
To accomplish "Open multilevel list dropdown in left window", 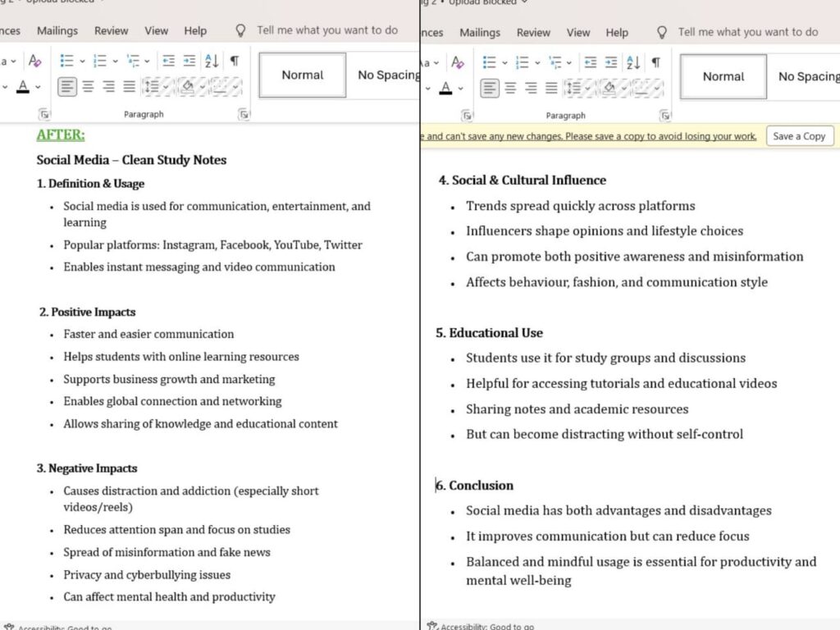I will point(147,61).
